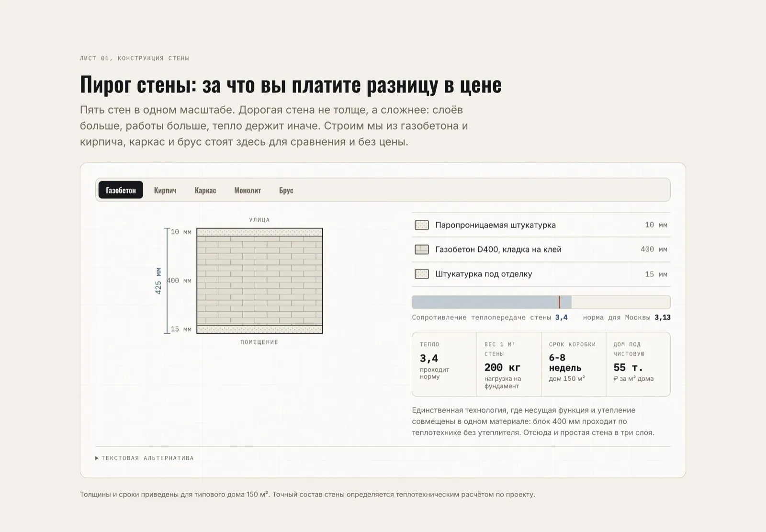Click the Штукатурка под отделку swatch icon
Image resolution: width=766 pixels, height=532 pixels.
click(x=422, y=274)
